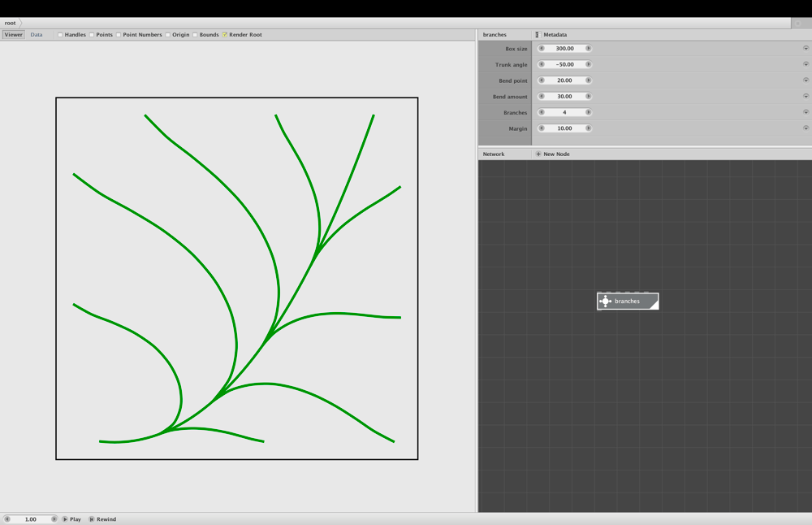Increase Bend amount with right arrow
The height and width of the screenshot is (525, 812).
588,97
